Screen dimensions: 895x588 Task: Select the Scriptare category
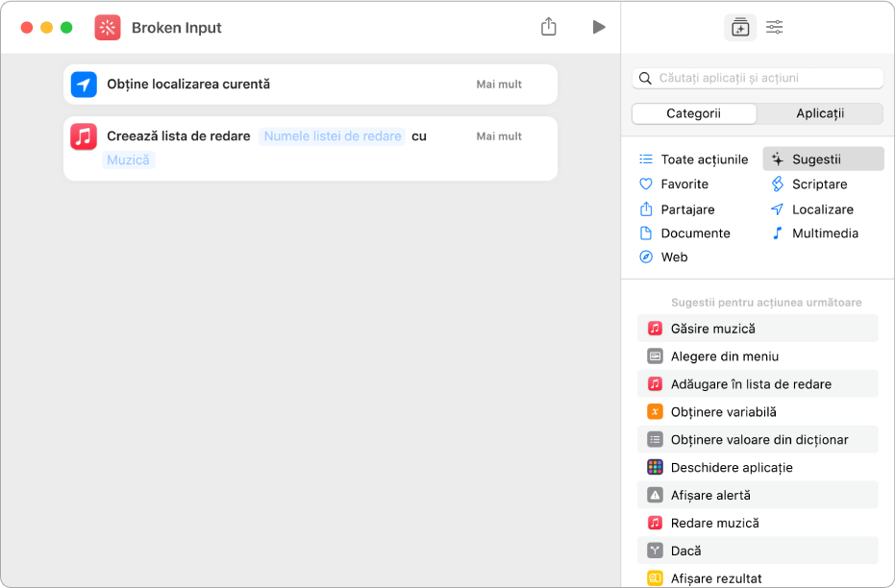[x=819, y=184]
